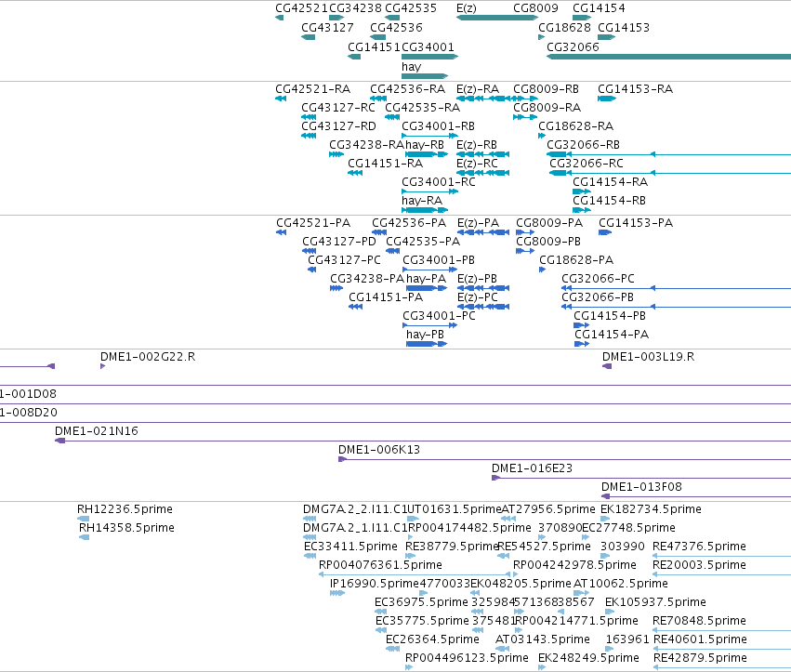Viewport: 791px width, 672px height.
Task: Click the RP004076361.5prime EST label
Action: click(380, 565)
